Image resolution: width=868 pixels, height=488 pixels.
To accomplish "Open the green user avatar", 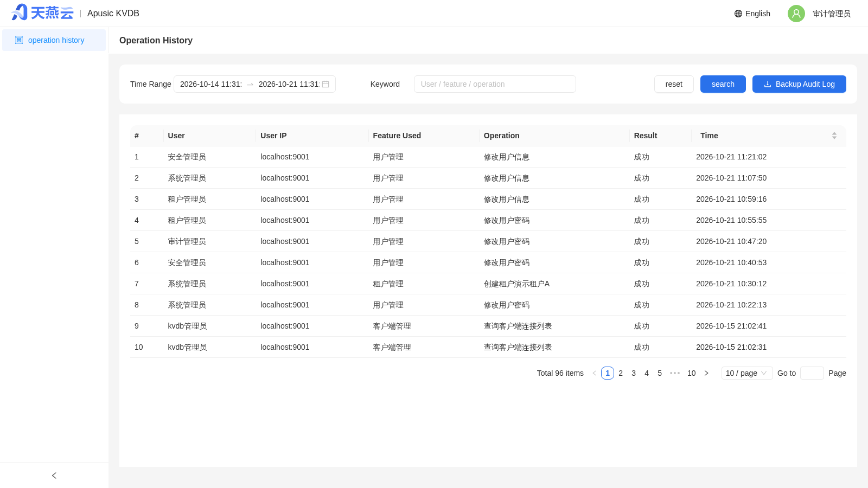I will point(796,14).
